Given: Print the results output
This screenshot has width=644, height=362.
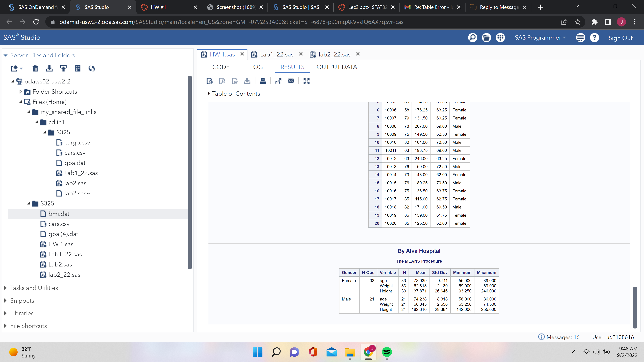Looking at the screenshot, I should click(x=262, y=81).
